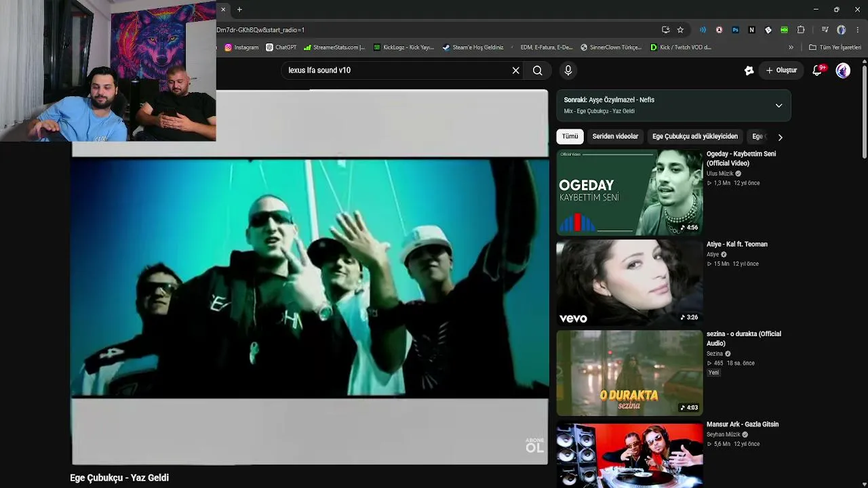868x488 pixels.
Task: Clear the YouTube search text
Action: click(x=516, y=70)
